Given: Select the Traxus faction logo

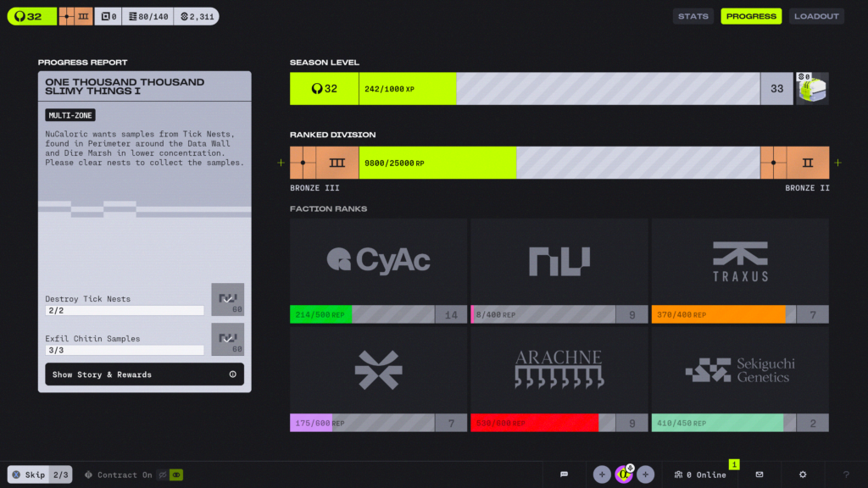Looking at the screenshot, I should click(740, 262).
